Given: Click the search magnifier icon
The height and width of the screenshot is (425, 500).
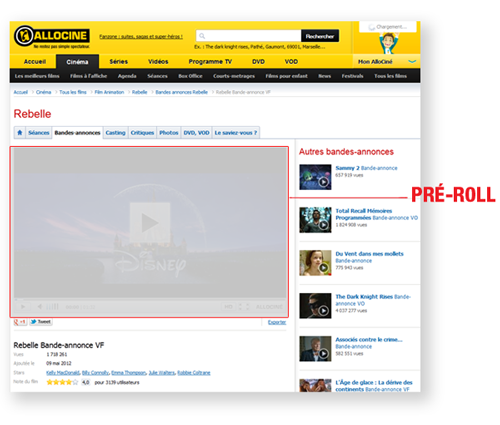Looking at the screenshot, I should [202, 36].
